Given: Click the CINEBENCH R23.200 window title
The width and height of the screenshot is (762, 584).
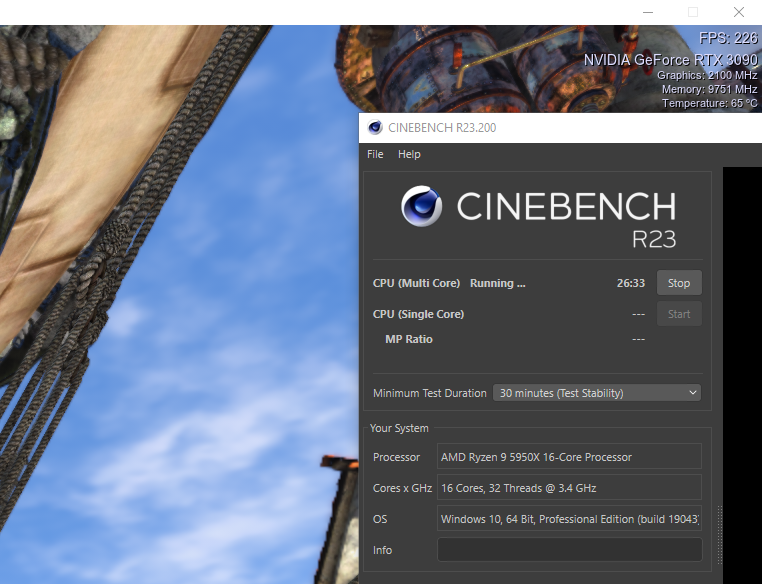Looking at the screenshot, I should click(442, 128).
